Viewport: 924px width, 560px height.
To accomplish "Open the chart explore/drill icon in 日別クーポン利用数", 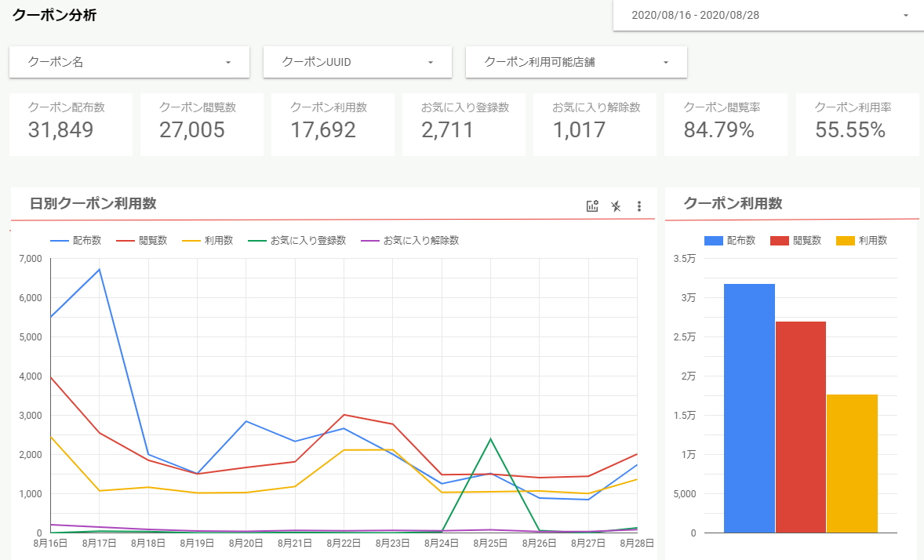I will click(x=592, y=205).
